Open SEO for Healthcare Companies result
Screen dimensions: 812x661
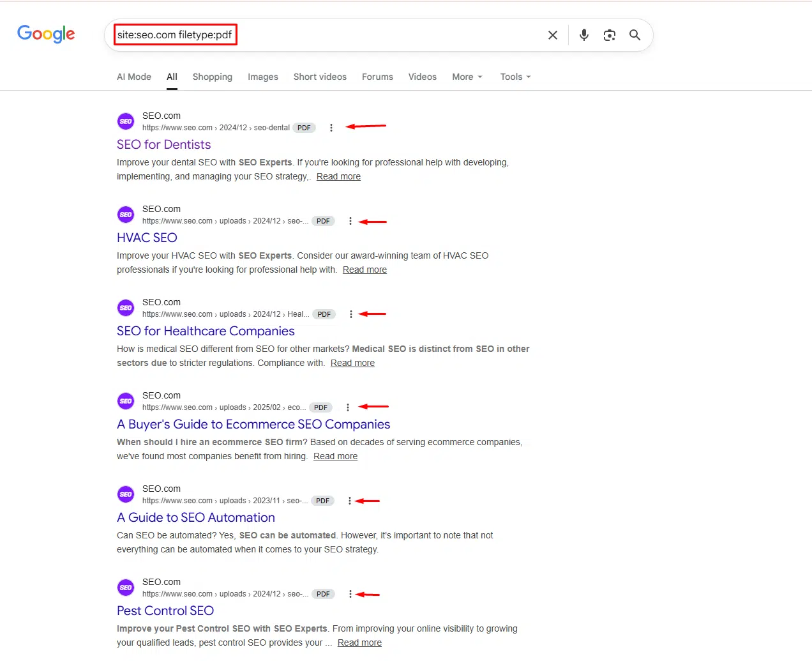coord(206,331)
